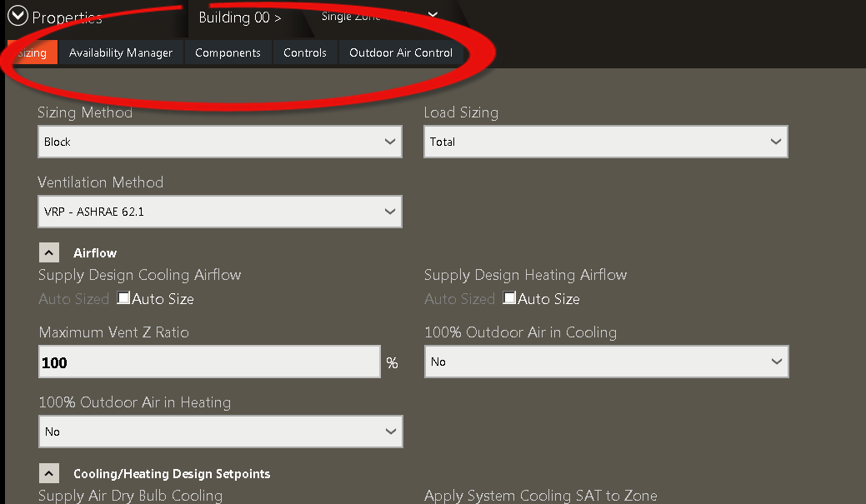This screenshot has width=866, height=504.
Task: Collapse the Cooling/Heating Design Setpoints section
Action: pyautogui.click(x=48, y=473)
